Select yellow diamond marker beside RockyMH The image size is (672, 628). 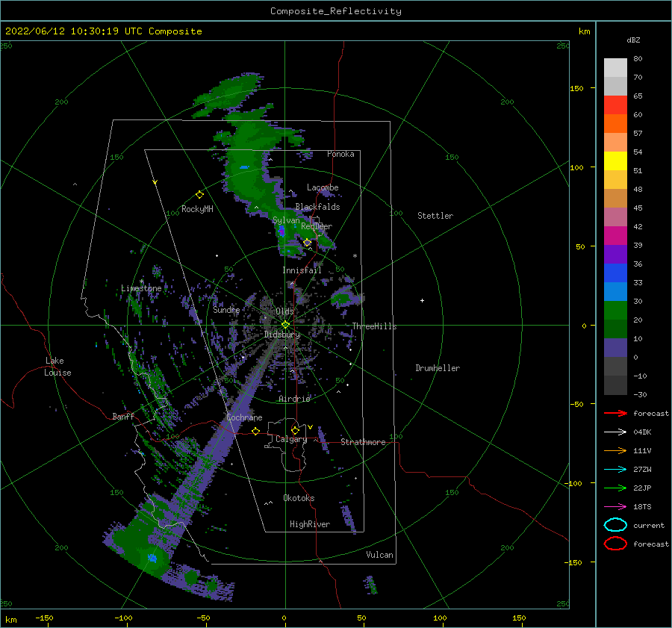click(199, 195)
